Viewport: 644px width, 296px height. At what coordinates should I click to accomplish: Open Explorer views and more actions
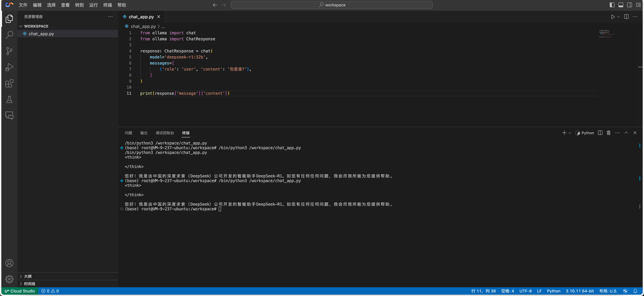(110, 16)
